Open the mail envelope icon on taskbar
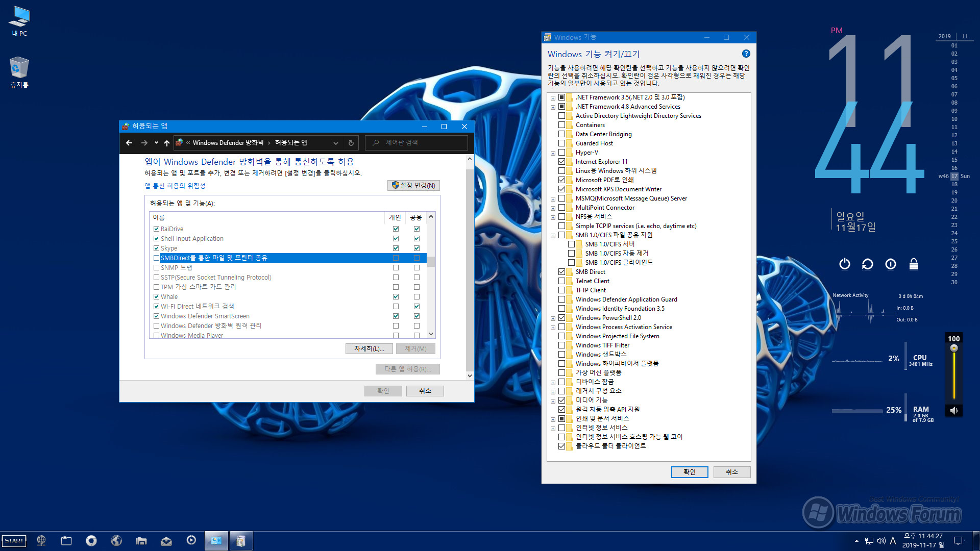Image resolution: width=980 pixels, height=551 pixels. pyautogui.click(x=166, y=541)
